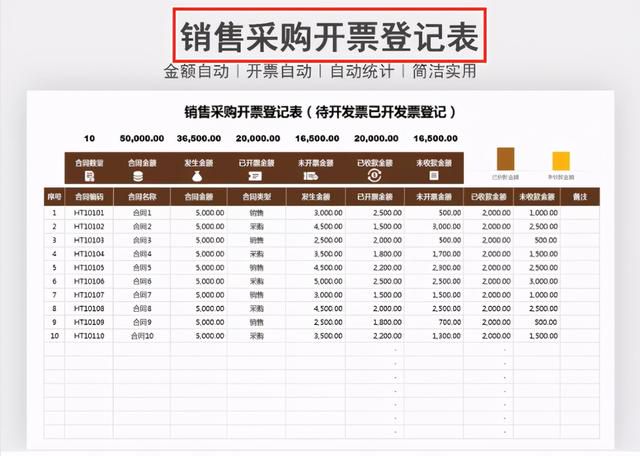Select the summary value 36,500.00
The image size is (640, 456).
click(199, 138)
